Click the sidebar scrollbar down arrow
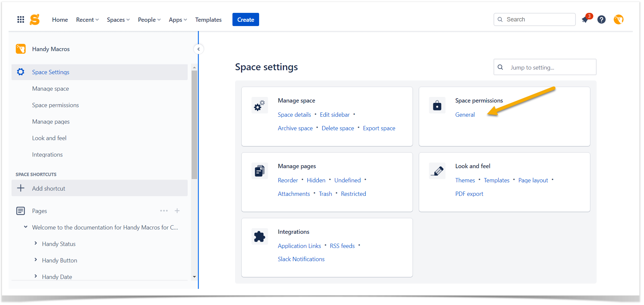Image resolution: width=644 pixels, height=305 pixels. click(194, 277)
